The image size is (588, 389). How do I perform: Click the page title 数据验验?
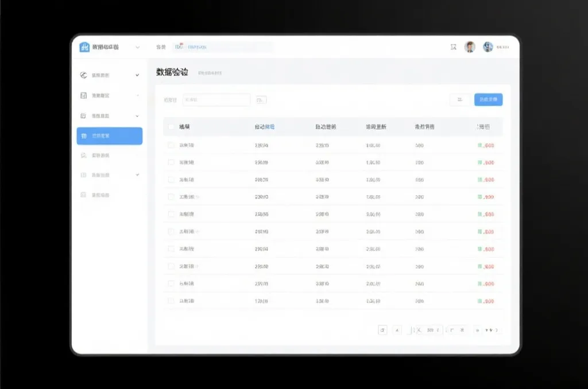[x=172, y=72]
